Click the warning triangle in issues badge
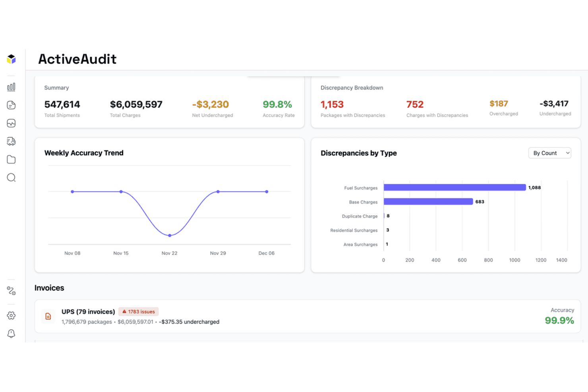The height and width of the screenshot is (392, 588). (x=124, y=312)
